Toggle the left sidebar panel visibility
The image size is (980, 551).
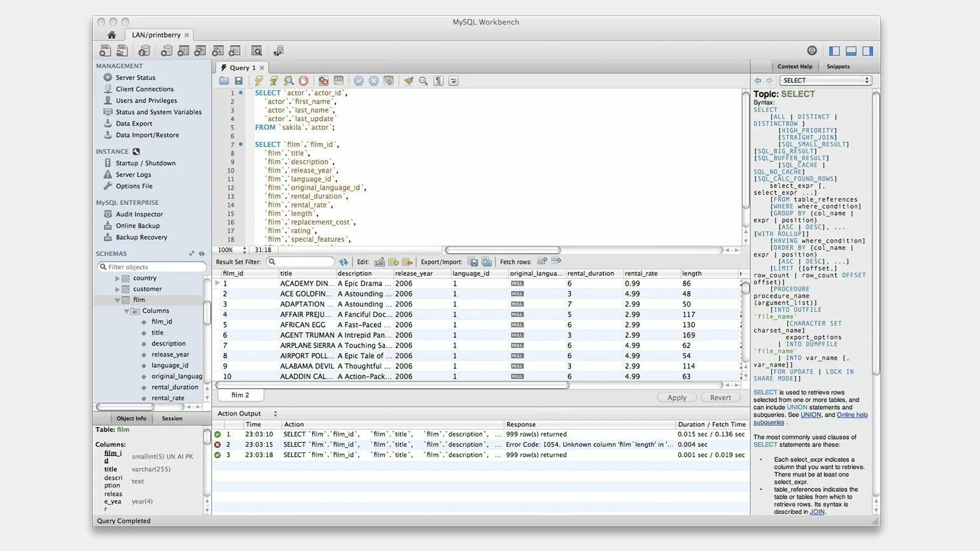(x=834, y=51)
